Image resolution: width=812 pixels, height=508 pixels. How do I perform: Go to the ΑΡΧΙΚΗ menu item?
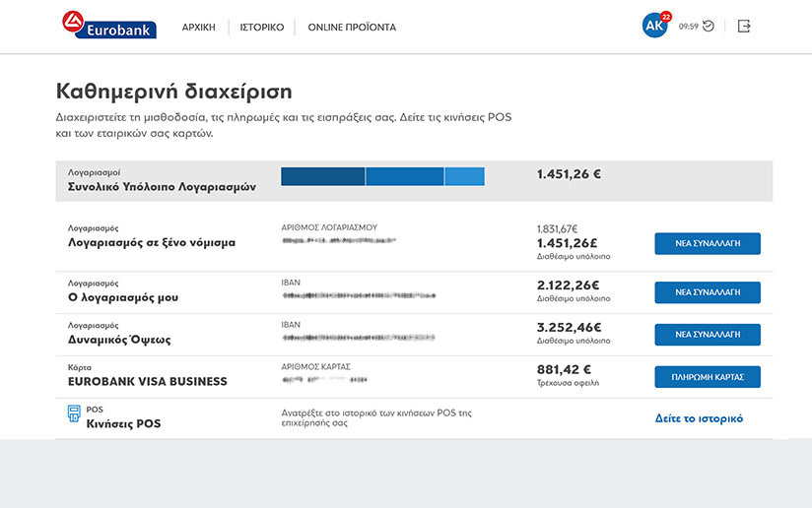point(198,27)
